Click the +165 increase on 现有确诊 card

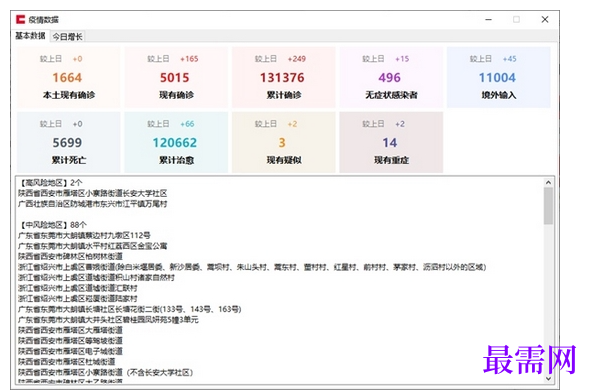click(x=189, y=59)
